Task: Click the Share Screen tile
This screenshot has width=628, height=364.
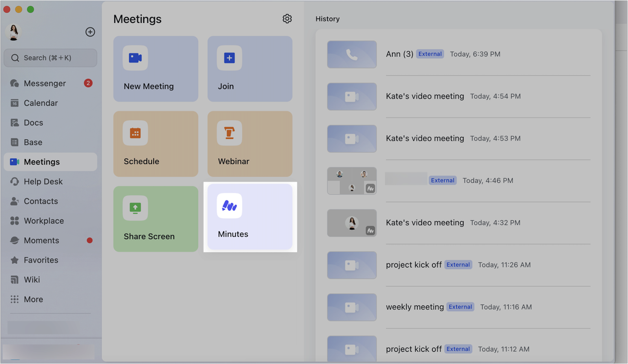Action: pos(156,219)
